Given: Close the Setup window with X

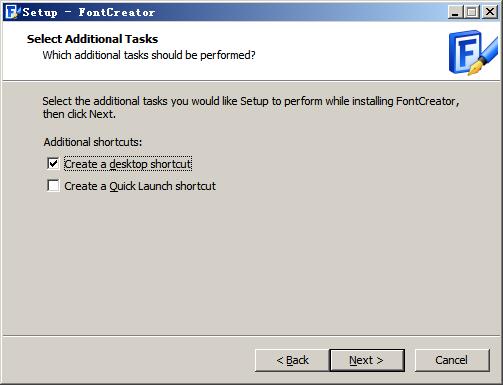Looking at the screenshot, I should click(x=490, y=12).
